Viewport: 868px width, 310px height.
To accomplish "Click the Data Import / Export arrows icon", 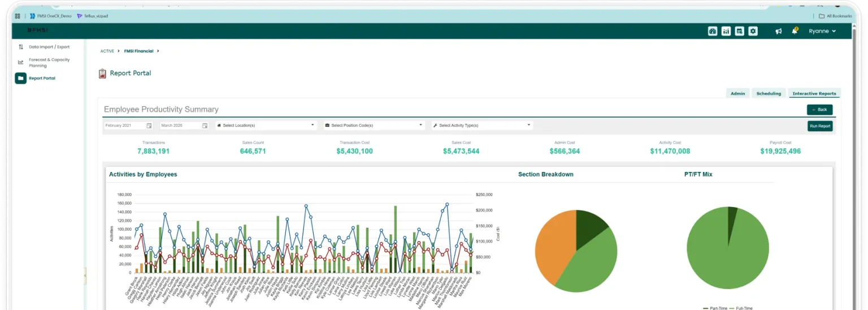I will click(21, 47).
